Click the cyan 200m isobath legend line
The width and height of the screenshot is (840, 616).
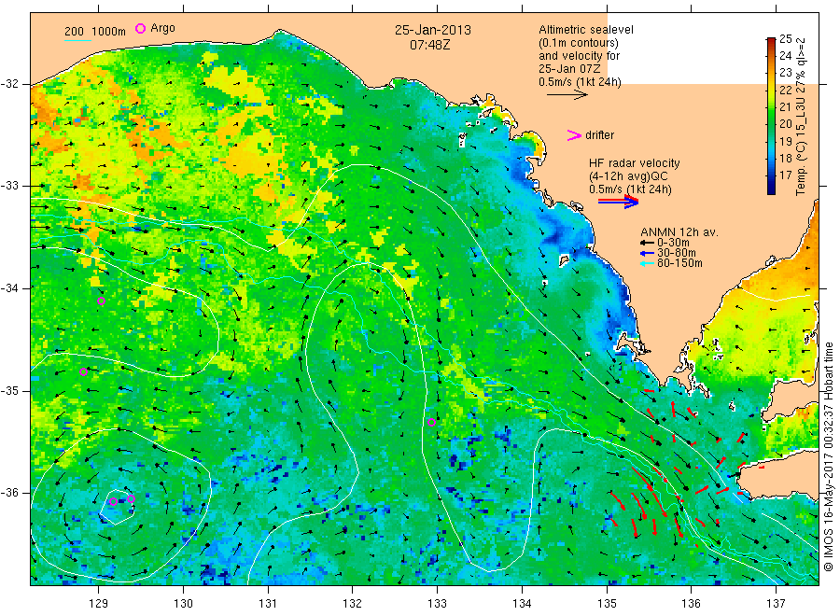pos(77,39)
